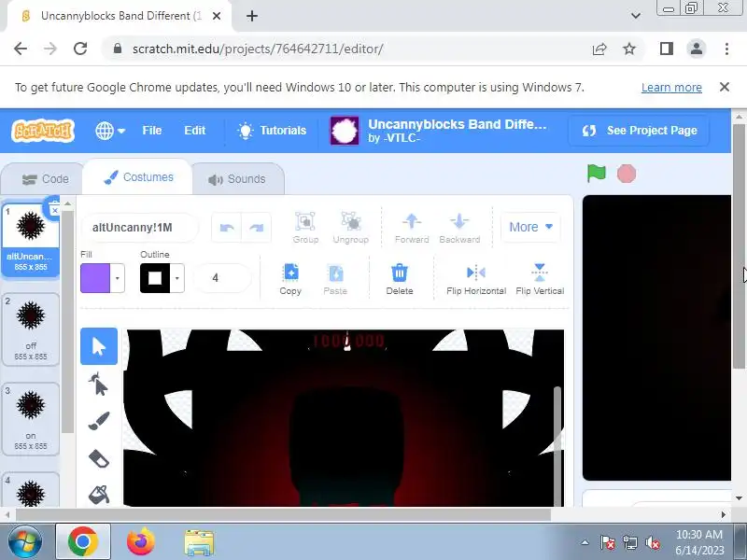747x560 pixels.
Task: Select costume number 4 thumbnail
Action: pos(31,491)
